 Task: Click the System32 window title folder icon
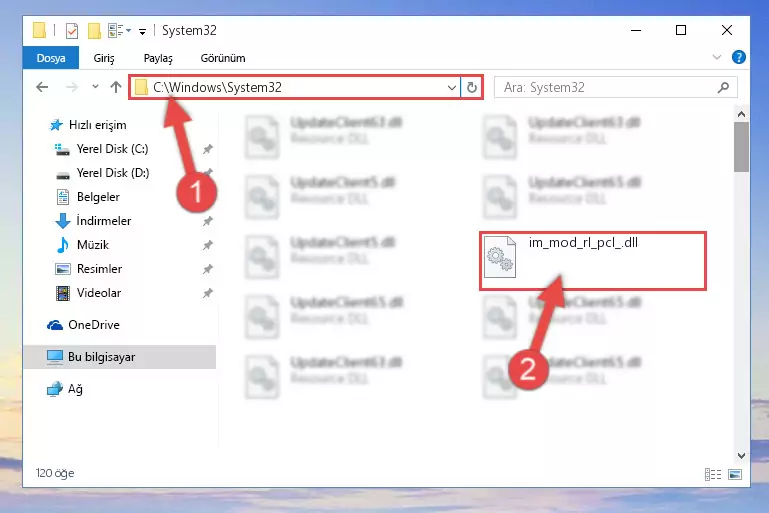pos(39,30)
